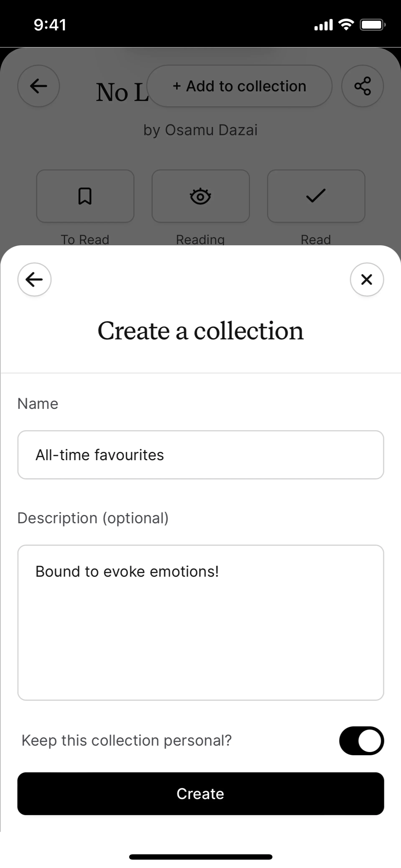The image size is (401, 868).
Task: Focus the Name field with All-time favourites
Action: tap(200, 455)
